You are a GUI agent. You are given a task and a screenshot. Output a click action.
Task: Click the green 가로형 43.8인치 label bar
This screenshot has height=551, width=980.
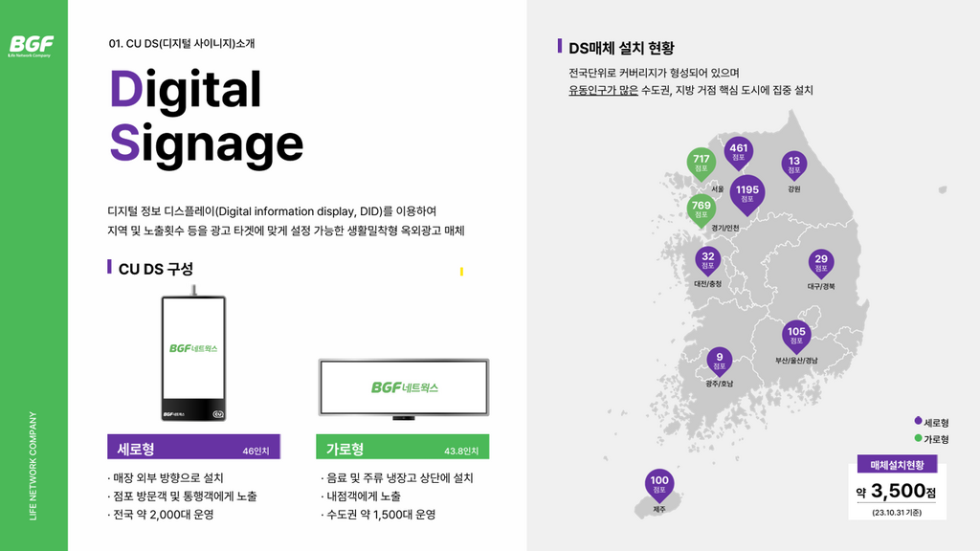(403, 448)
